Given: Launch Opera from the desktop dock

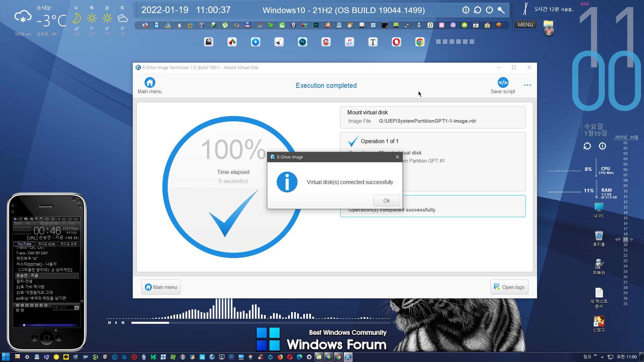Looking at the screenshot, I should tap(396, 42).
